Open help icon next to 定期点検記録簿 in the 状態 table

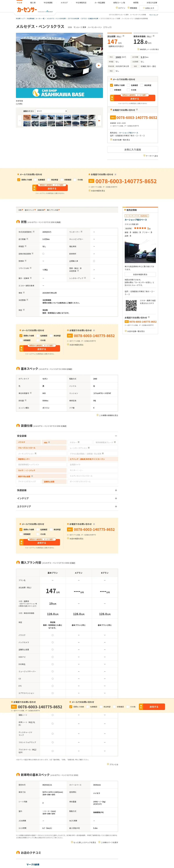coord(32,253)
